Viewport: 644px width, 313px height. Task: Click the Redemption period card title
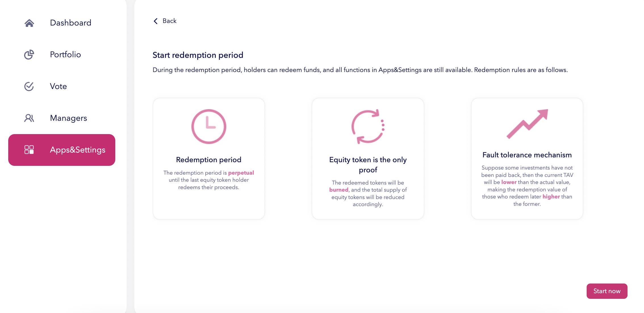click(209, 160)
